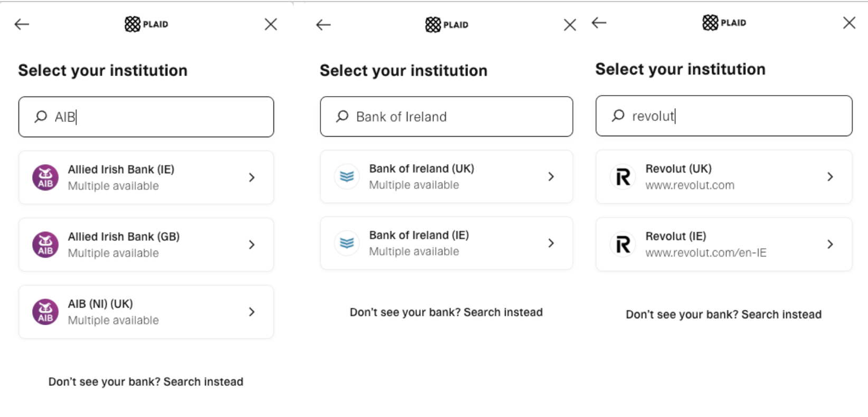The height and width of the screenshot is (417, 868).
Task: Click the Revolut (IE) R logo
Action: (x=623, y=244)
